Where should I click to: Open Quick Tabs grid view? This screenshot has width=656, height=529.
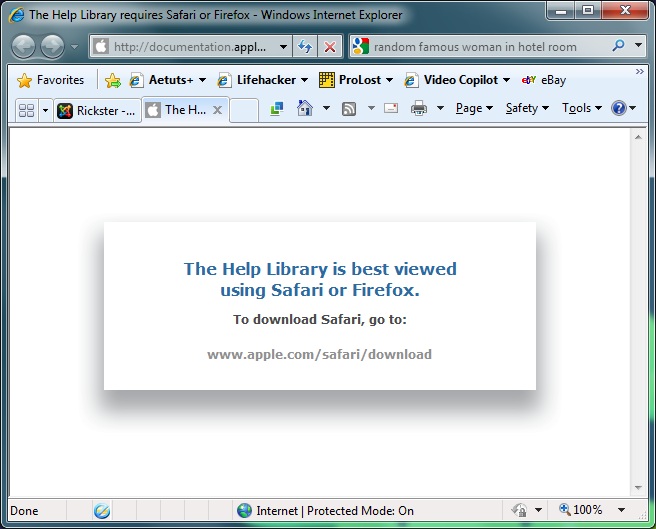[26, 110]
